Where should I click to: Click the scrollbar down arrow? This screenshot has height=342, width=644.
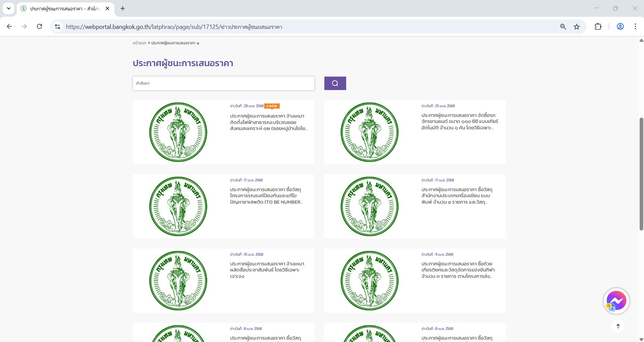[641, 339]
